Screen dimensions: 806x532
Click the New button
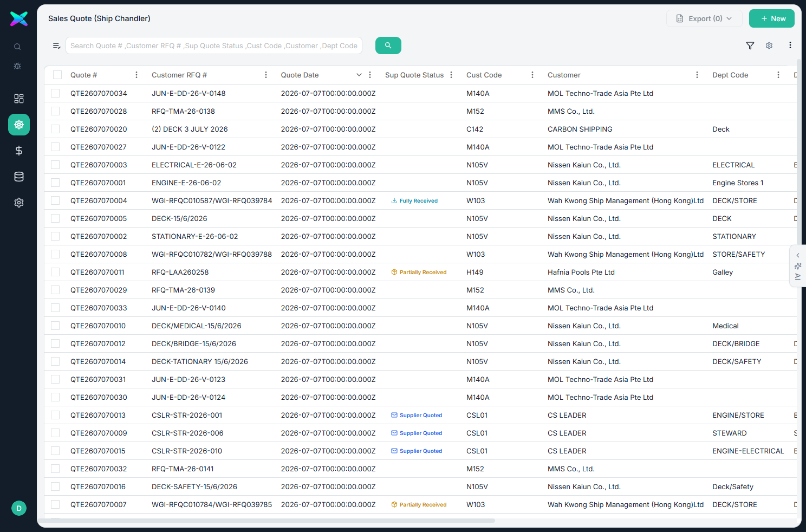772,18
